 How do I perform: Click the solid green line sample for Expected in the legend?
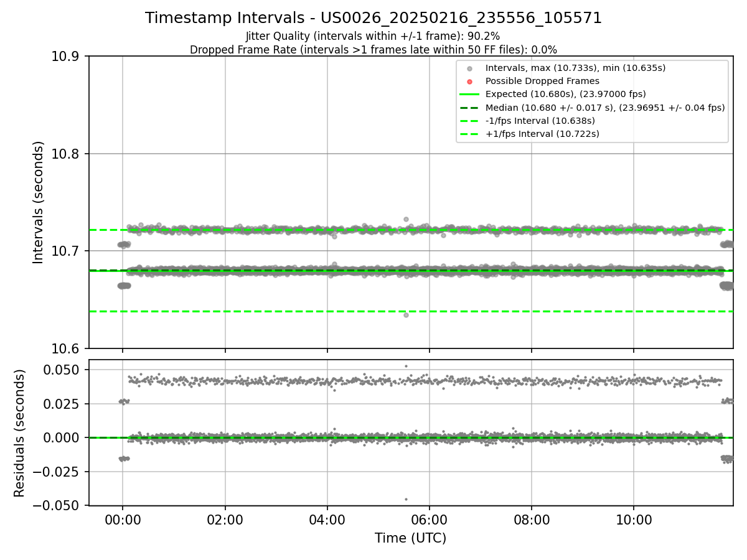click(x=469, y=95)
